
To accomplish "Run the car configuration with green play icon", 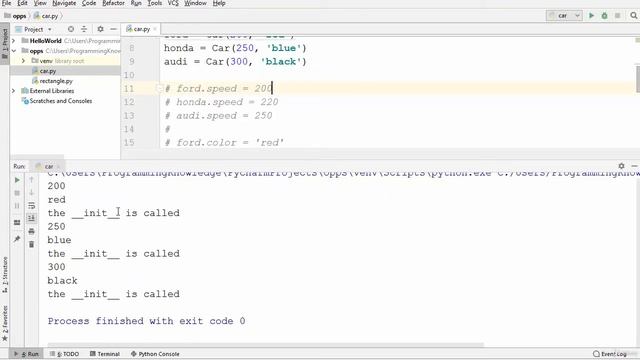I will [x=591, y=16].
